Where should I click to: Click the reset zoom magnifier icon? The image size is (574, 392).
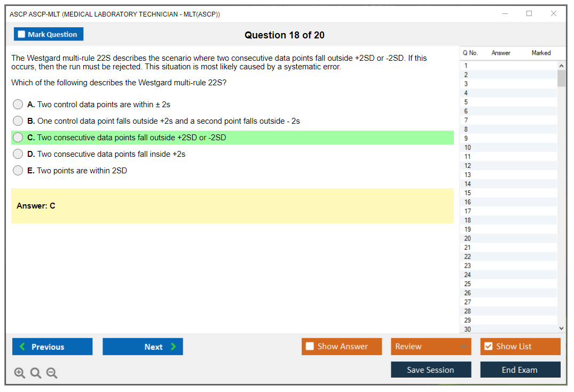tap(36, 373)
